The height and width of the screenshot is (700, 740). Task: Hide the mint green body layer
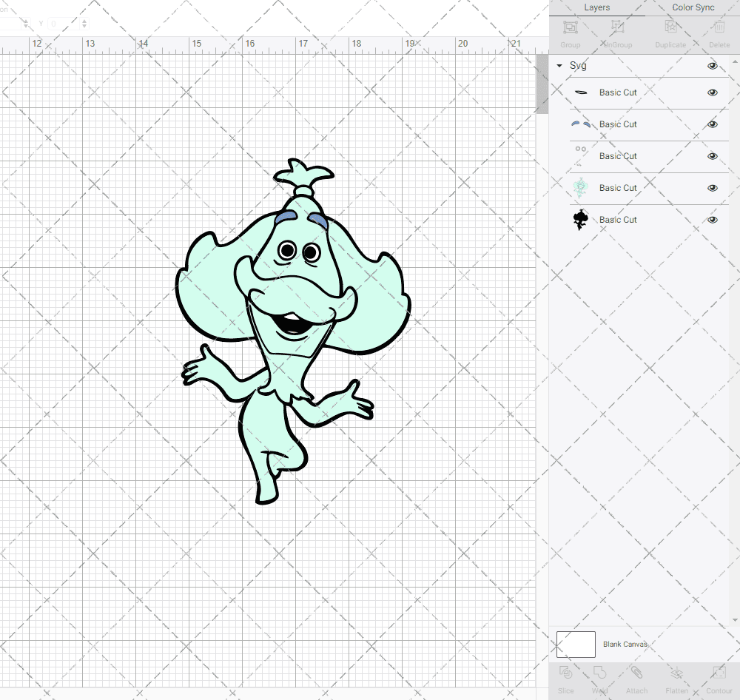713,188
